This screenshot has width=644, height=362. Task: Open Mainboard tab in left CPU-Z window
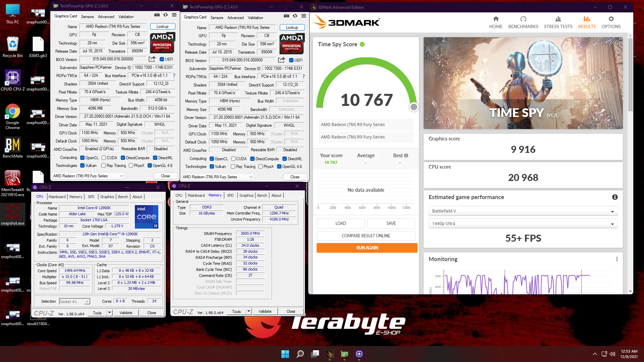tap(57, 197)
